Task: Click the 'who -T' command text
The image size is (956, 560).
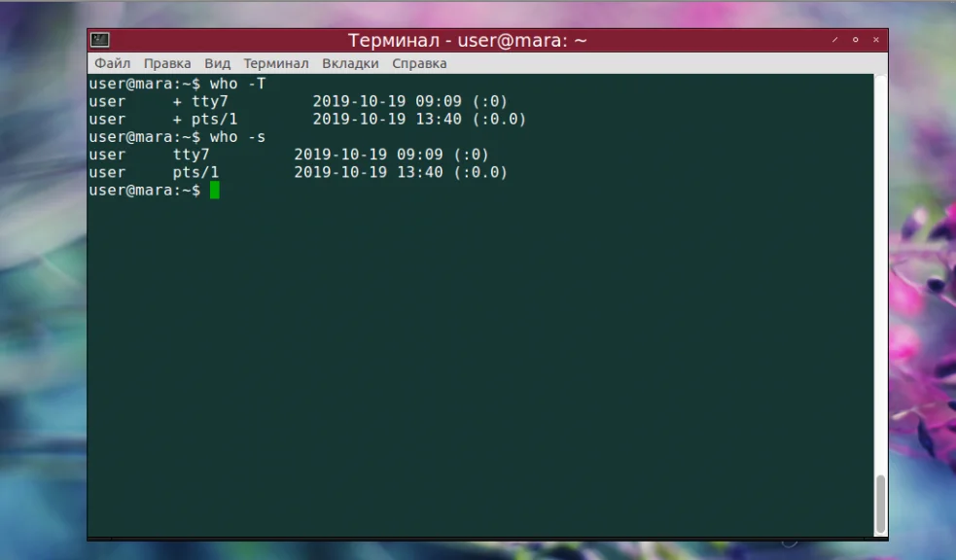Action: 237,84
